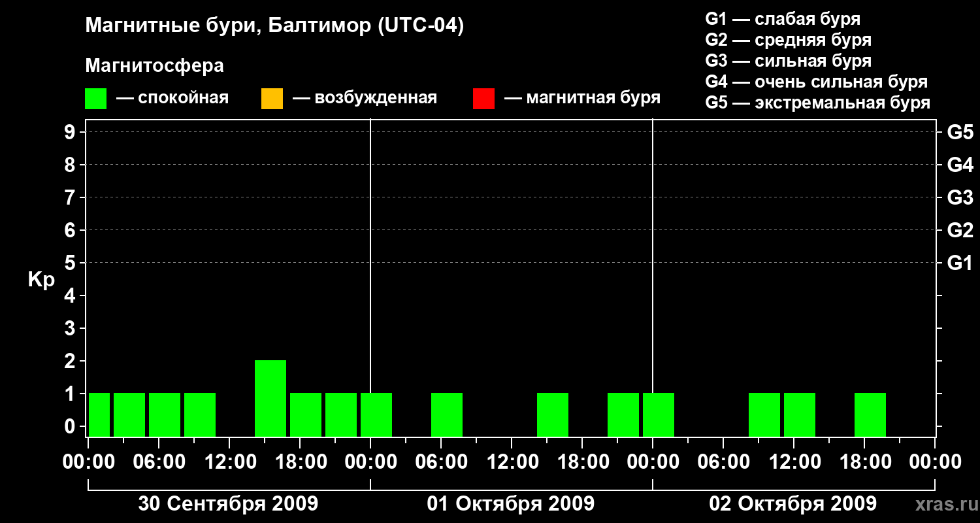Click the Kp 2 bar at 15:00 on 30 Сентября
This screenshot has width=980, height=523.
coord(270,398)
